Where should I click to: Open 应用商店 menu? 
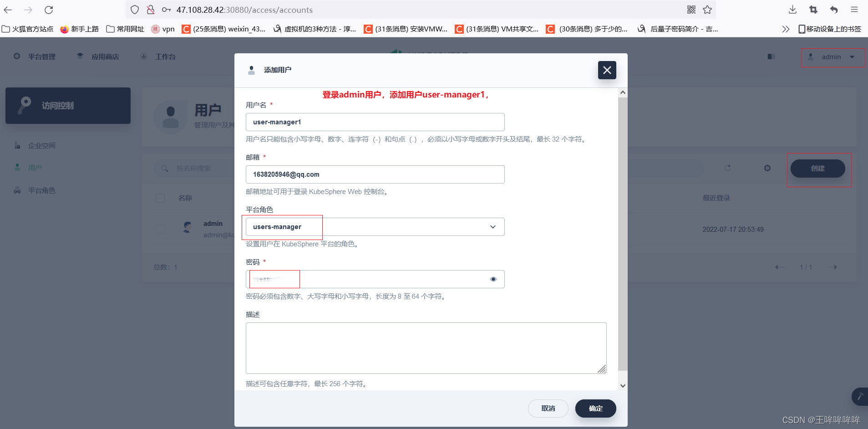coord(98,56)
